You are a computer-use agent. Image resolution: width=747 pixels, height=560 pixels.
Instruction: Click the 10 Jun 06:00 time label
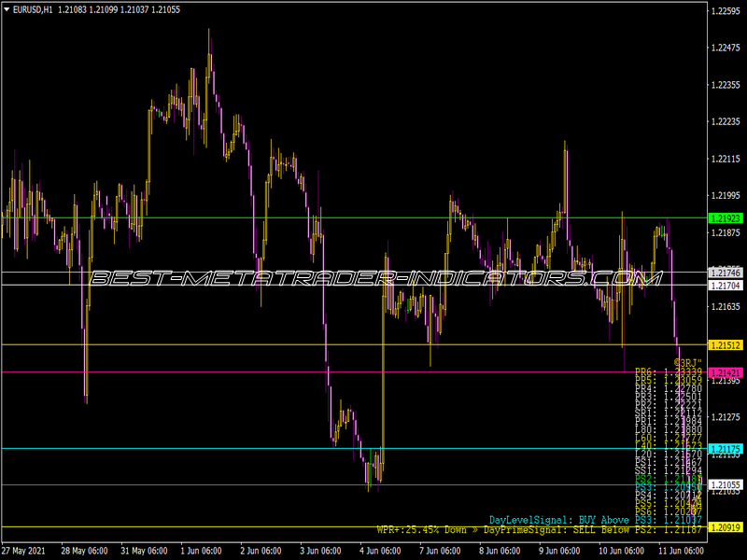(621, 551)
